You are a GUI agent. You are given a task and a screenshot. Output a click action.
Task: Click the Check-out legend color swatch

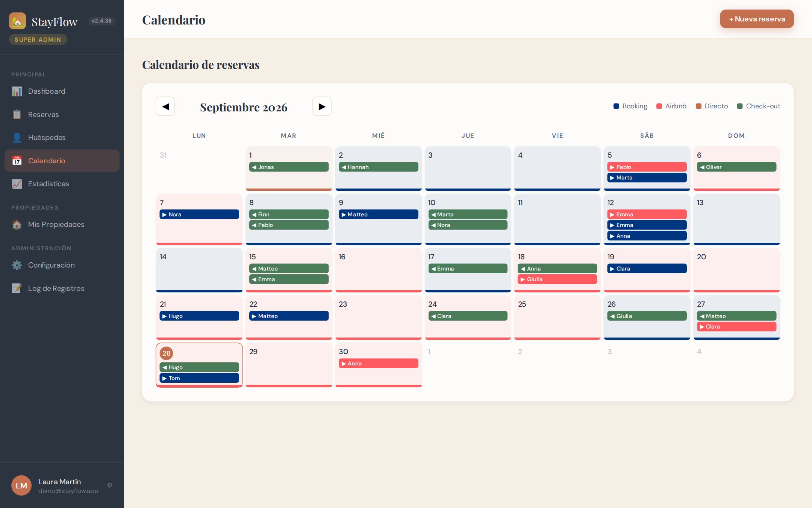pyautogui.click(x=740, y=106)
